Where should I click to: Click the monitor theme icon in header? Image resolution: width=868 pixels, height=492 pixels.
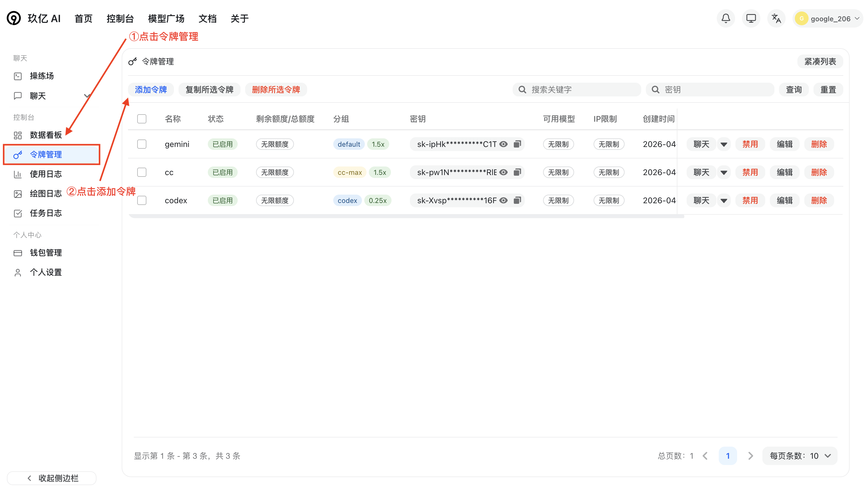[751, 18]
